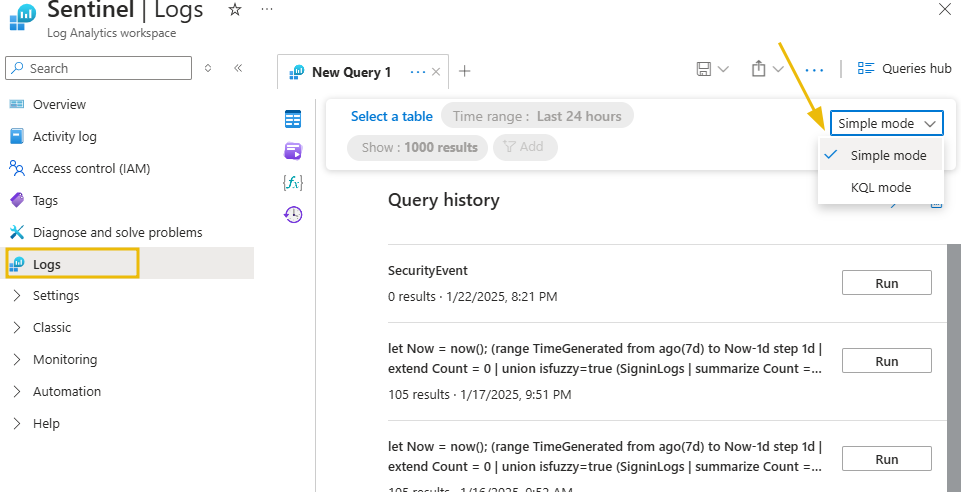Open Overview in the sidebar

59,105
